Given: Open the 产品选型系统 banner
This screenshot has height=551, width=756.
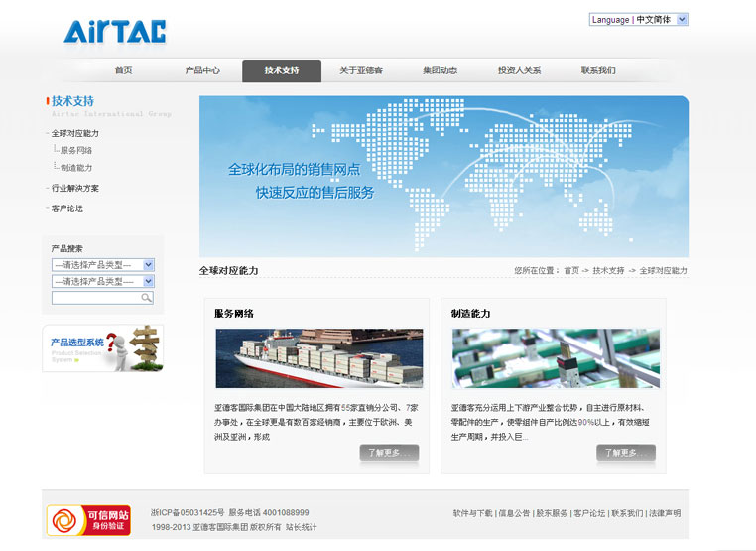Looking at the screenshot, I should point(102,348).
